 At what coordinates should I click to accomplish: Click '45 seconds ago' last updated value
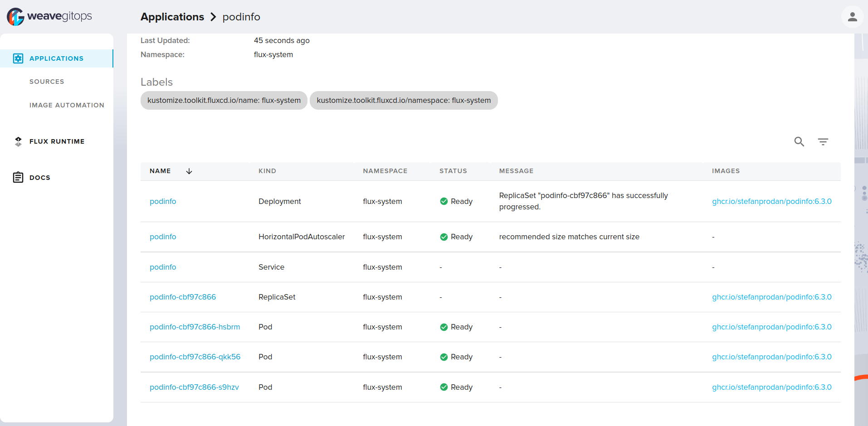(x=282, y=40)
